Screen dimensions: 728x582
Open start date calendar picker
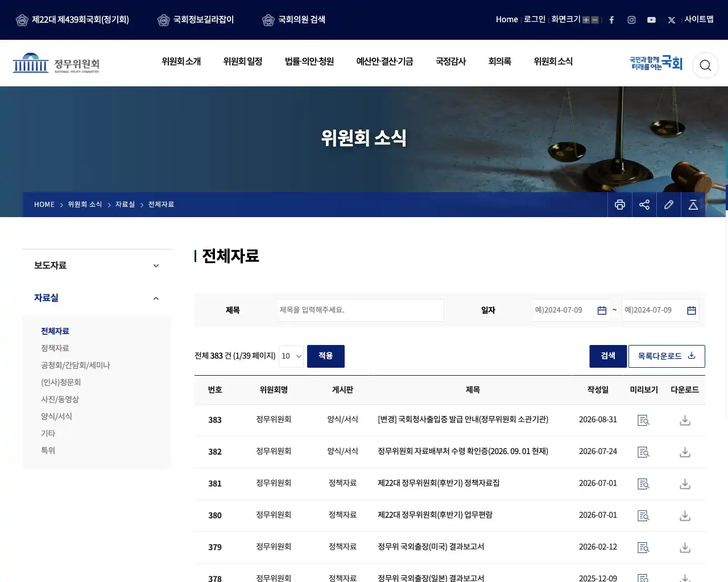[602, 310]
